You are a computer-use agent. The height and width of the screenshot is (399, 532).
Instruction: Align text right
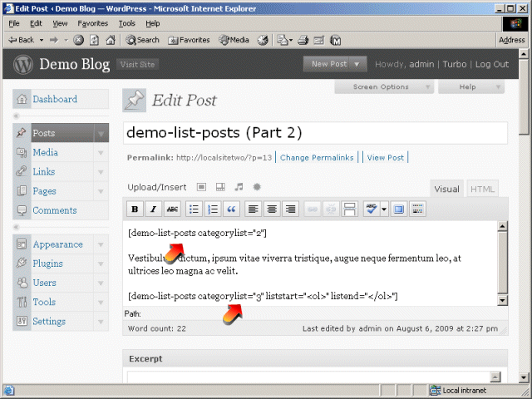tap(291, 209)
